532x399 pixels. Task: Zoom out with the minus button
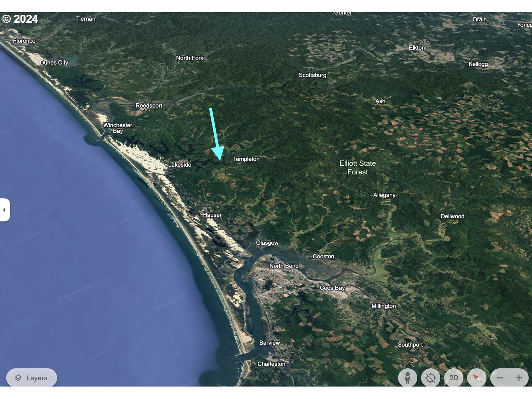tap(500, 378)
